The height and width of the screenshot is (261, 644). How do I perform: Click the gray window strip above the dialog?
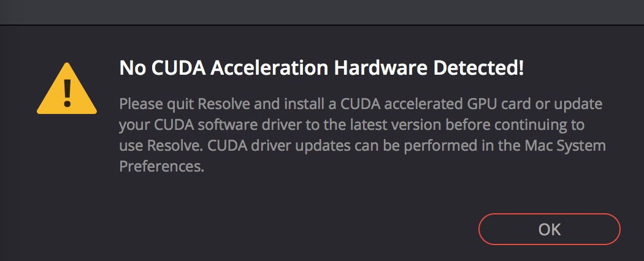pyautogui.click(x=322, y=12)
